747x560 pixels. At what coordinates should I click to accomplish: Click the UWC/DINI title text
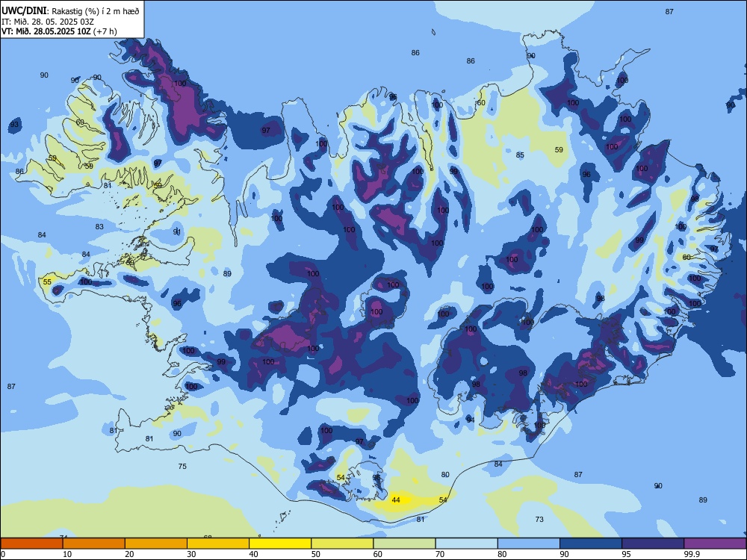(x=25, y=10)
